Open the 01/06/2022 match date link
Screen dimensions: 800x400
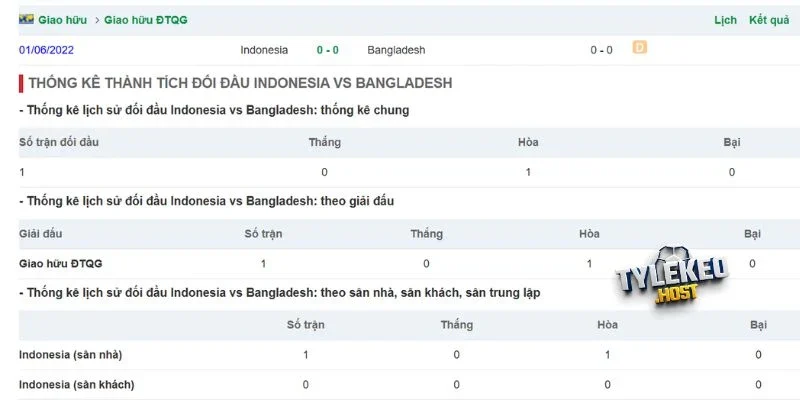[46, 50]
